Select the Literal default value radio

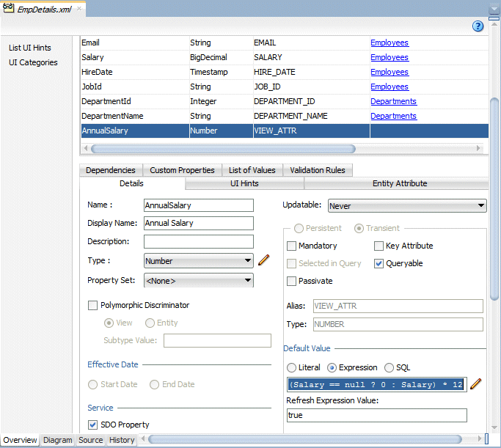point(291,367)
